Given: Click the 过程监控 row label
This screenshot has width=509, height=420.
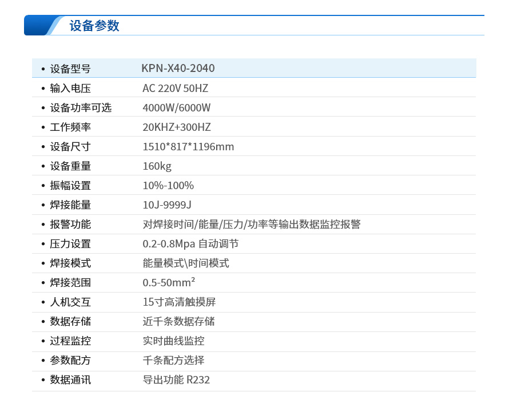Looking at the screenshot, I should 70,341.
